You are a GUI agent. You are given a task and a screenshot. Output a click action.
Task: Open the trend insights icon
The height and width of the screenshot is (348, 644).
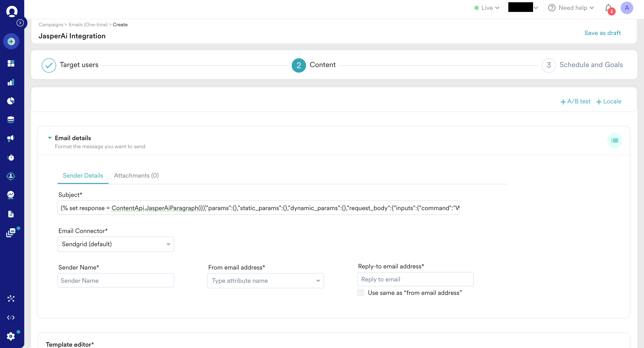(11, 195)
